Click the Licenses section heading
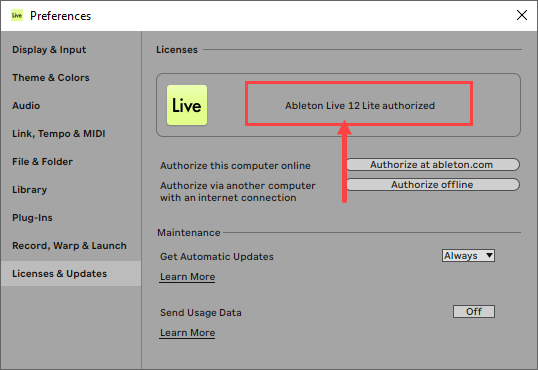This screenshot has height=370, width=538. click(x=177, y=50)
